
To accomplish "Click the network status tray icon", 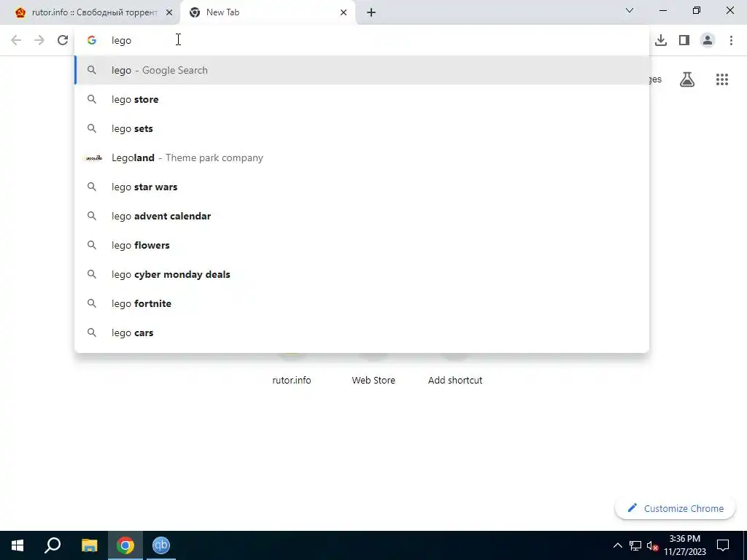I will (x=635, y=545).
